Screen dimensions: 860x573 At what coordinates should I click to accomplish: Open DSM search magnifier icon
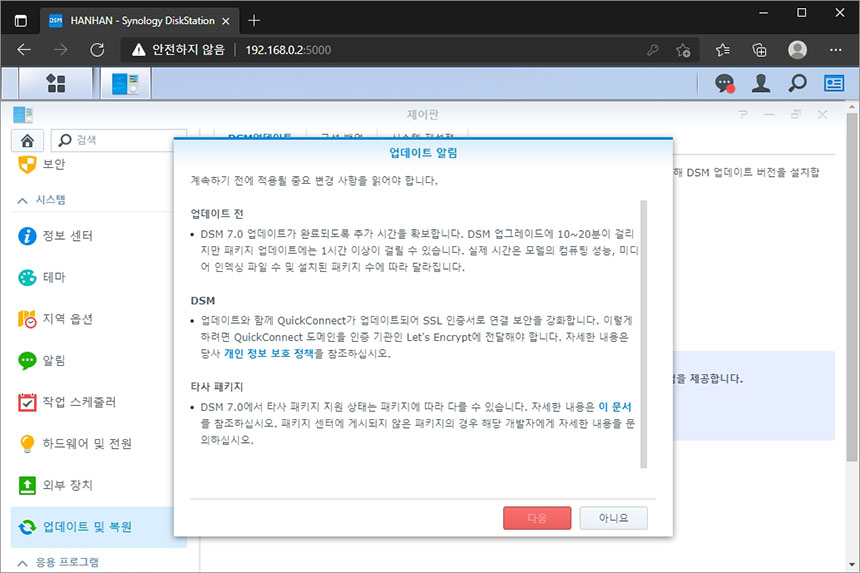(x=797, y=83)
